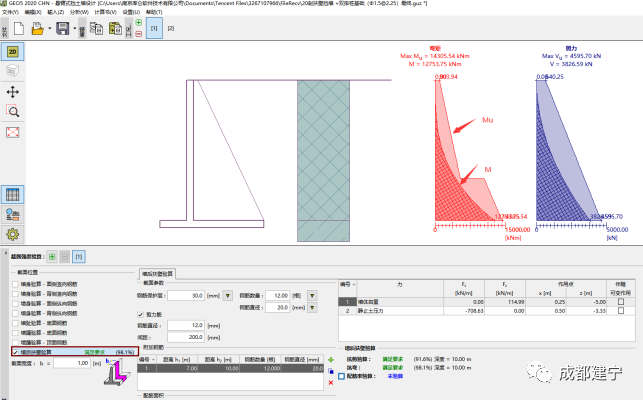Image resolution: width=643 pixels, height=401 pixels.
Task: Save the project with the floppy disk icon
Action: [63, 29]
